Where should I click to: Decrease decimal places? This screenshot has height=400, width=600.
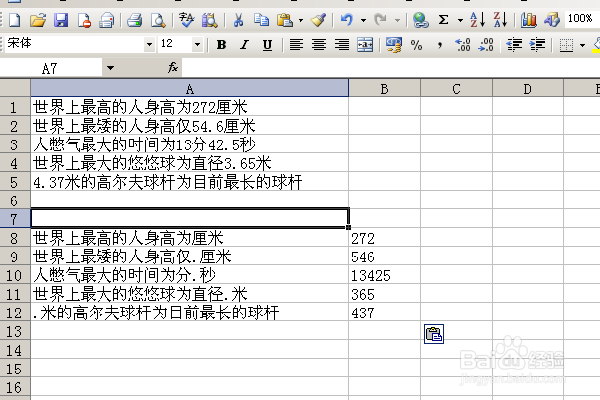pyautogui.click(x=486, y=45)
